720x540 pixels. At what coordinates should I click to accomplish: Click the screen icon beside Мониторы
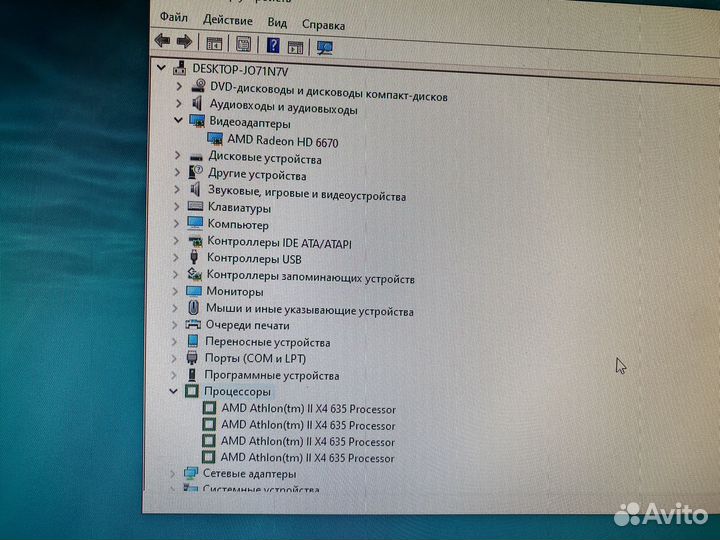click(x=194, y=291)
